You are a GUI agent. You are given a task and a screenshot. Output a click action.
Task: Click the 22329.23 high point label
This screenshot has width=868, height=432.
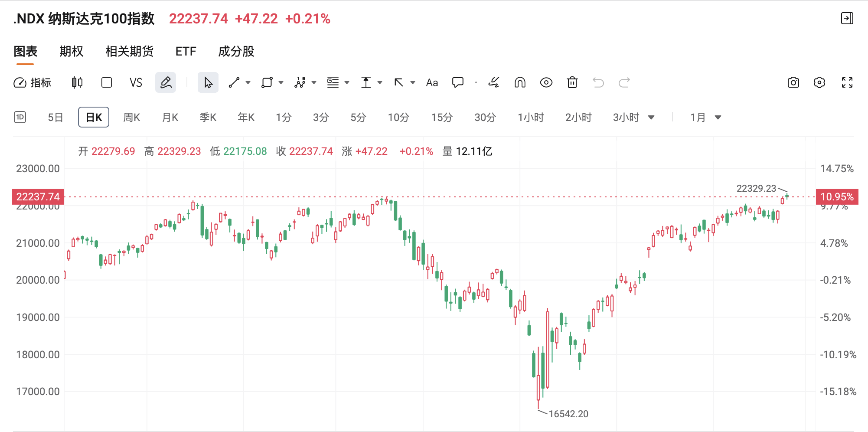(x=756, y=188)
